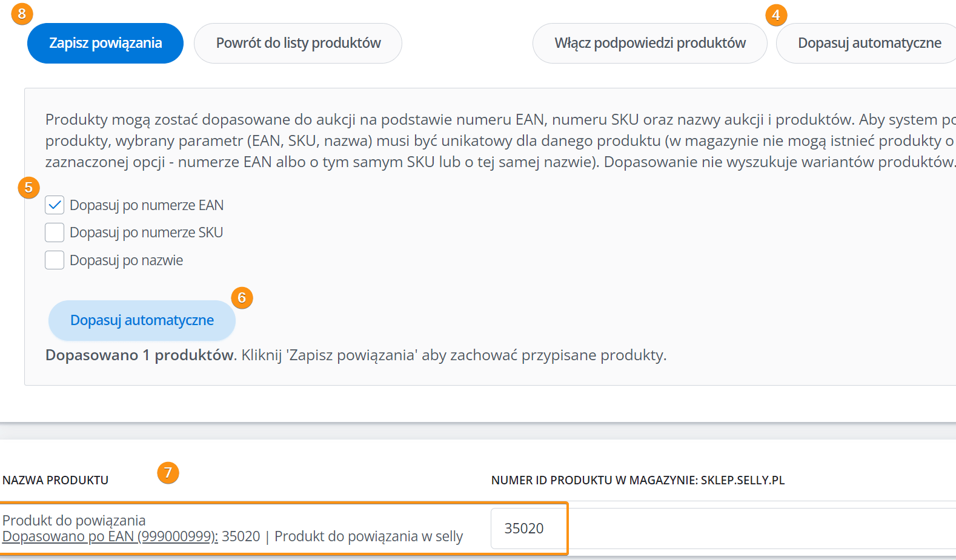The height and width of the screenshot is (560, 956).
Task: Tick the Dopasuj po nazwie checkbox
Action: [55, 260]
